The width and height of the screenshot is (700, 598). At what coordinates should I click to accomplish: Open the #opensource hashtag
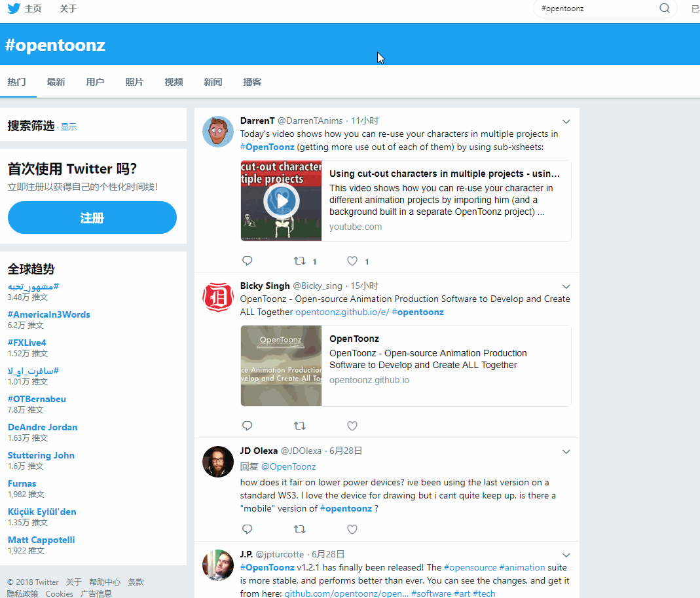pyautogui.click(x=470, y=567)
